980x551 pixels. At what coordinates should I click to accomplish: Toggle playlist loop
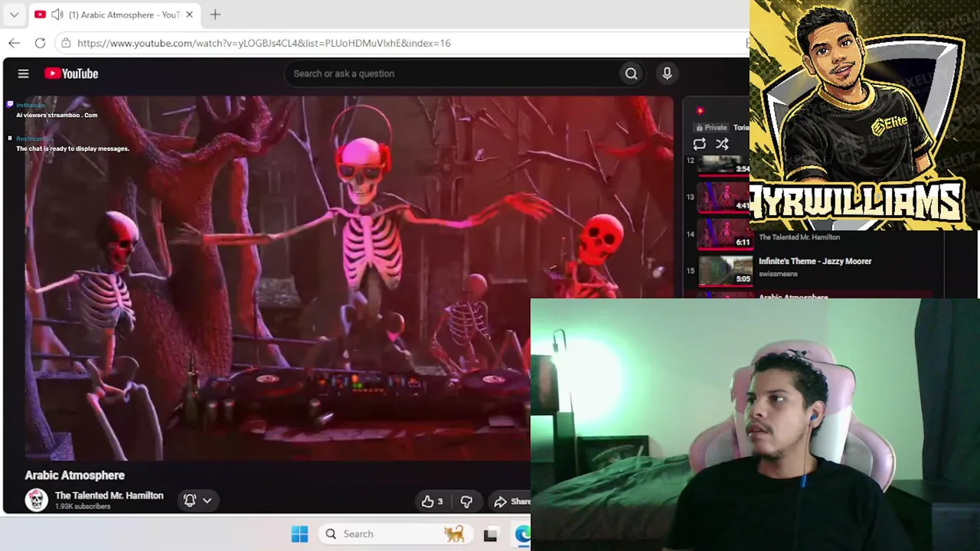(699, 144)
